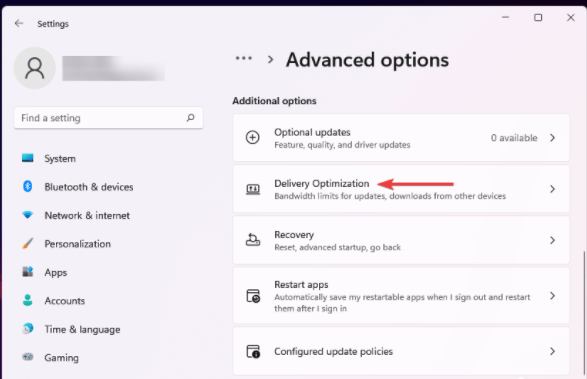This screenshot has width=587, height=379.
Task: Open Restart apps setting
Action: pyautogui.click(x=401, y=295)
